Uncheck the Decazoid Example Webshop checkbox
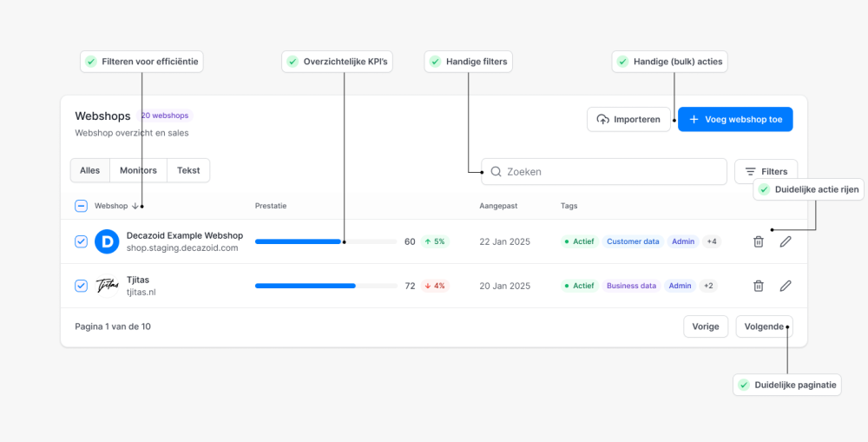 [x=81, y=241]
